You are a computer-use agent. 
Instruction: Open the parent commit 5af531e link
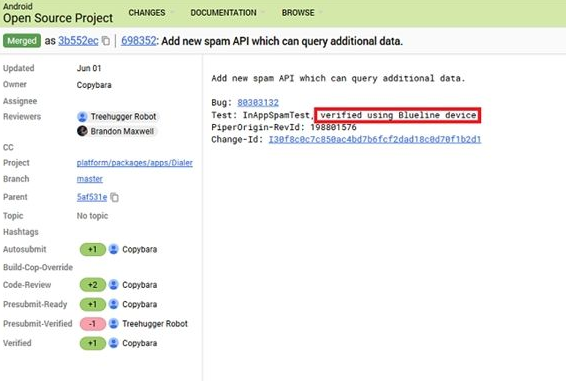tap(92, 197)
